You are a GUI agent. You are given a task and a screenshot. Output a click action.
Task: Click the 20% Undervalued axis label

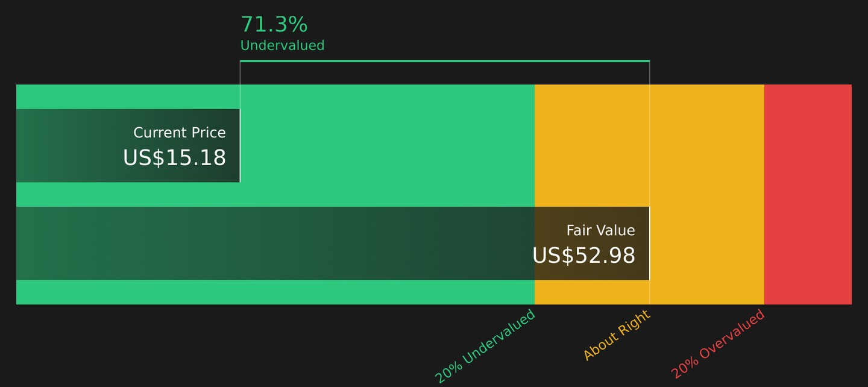485,346
